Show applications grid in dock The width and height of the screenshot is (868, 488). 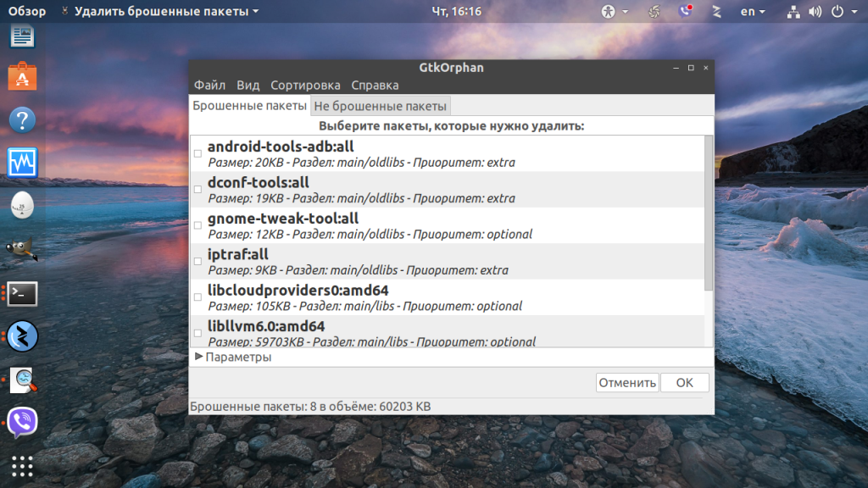pos(22,466)
